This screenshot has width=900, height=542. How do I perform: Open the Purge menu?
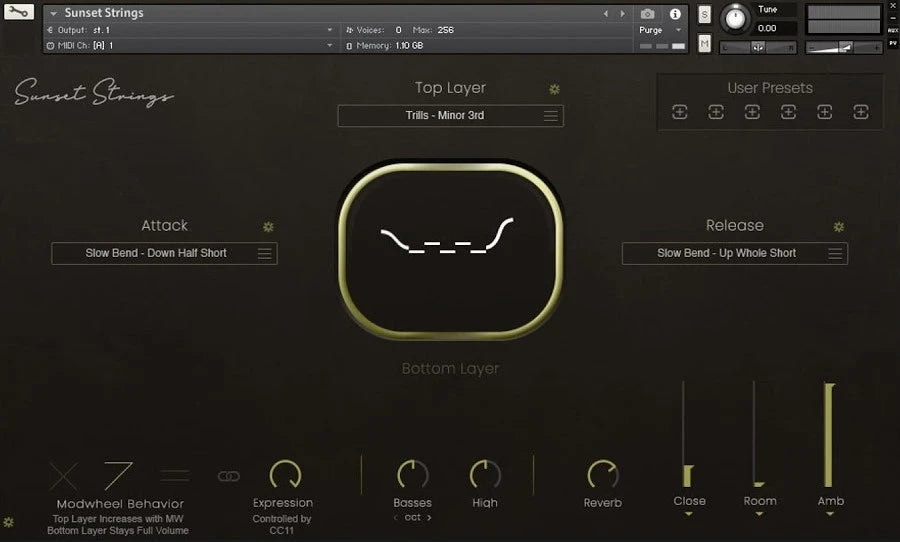pos(661,30)
